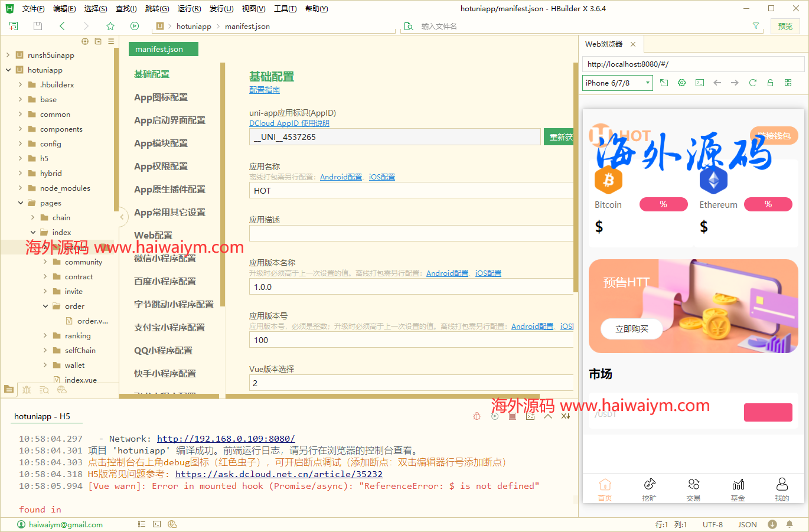Click the QR code icon in the preview toolbar

(x=788, y=83)
